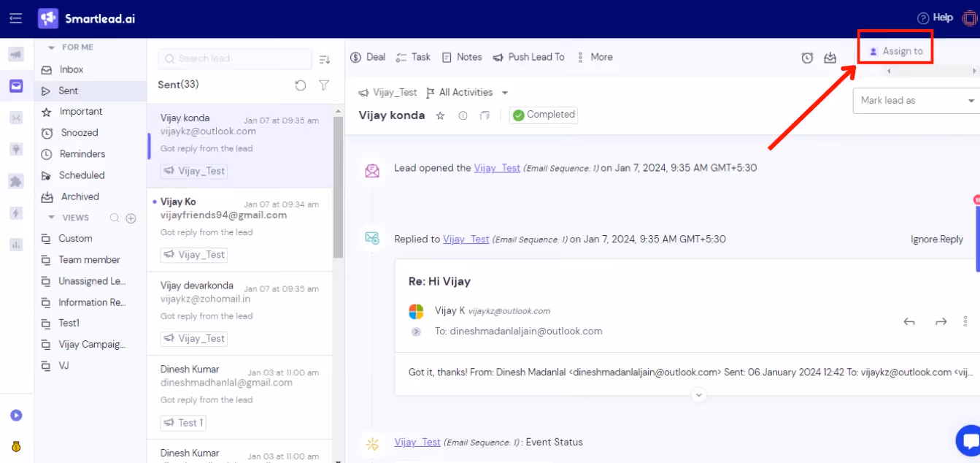This screenshot has height=463, width=980.
Task: Archive lead with the tray icon
Action: [830, 58]
